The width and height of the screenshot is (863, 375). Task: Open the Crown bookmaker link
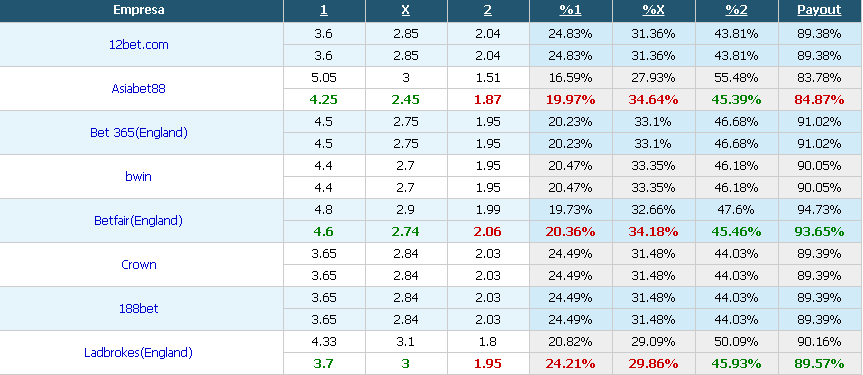click(138, 265)
